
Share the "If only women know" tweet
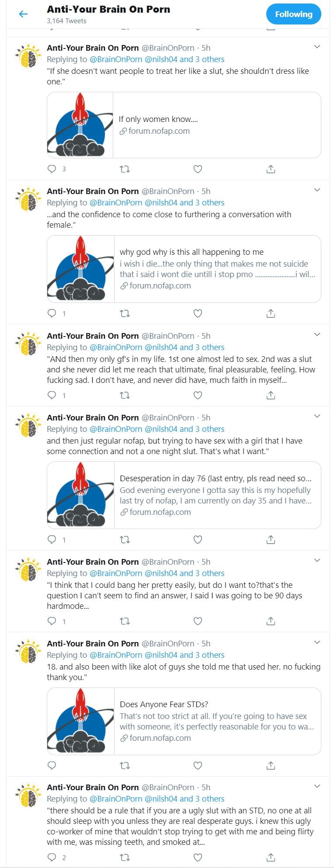[x=271, y=169]
